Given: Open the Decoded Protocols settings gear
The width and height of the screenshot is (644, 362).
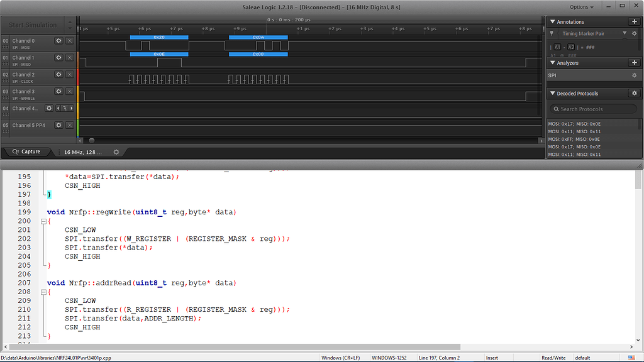Looking at the screenshot, I should pos(635,92).
